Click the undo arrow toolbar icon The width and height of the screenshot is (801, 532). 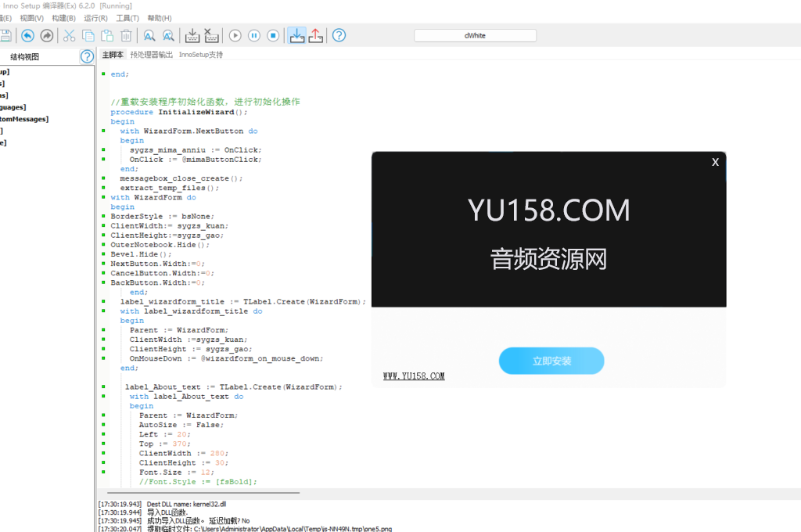click(27, 35)
